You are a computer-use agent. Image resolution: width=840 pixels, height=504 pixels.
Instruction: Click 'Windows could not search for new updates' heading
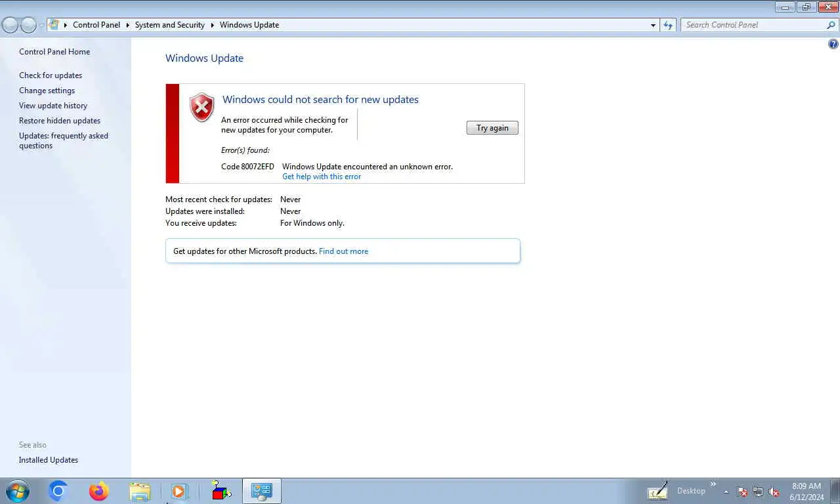pos(320,100)
